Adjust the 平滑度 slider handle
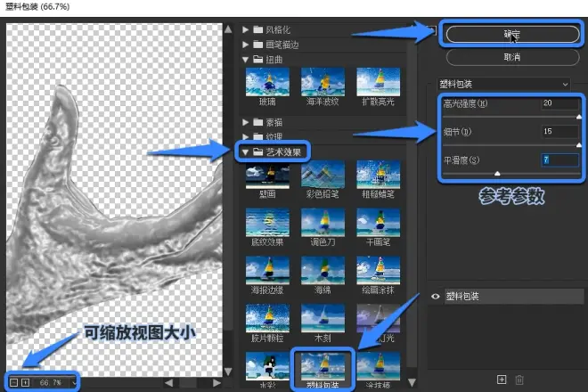Viewport: 588px width, 392px height. (497, 174)
